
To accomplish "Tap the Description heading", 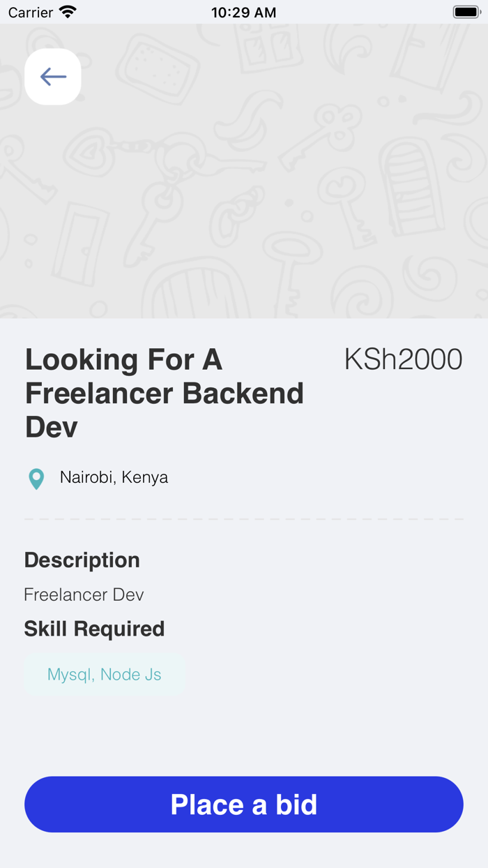I will pyautogui.click(x=82, y=560).
